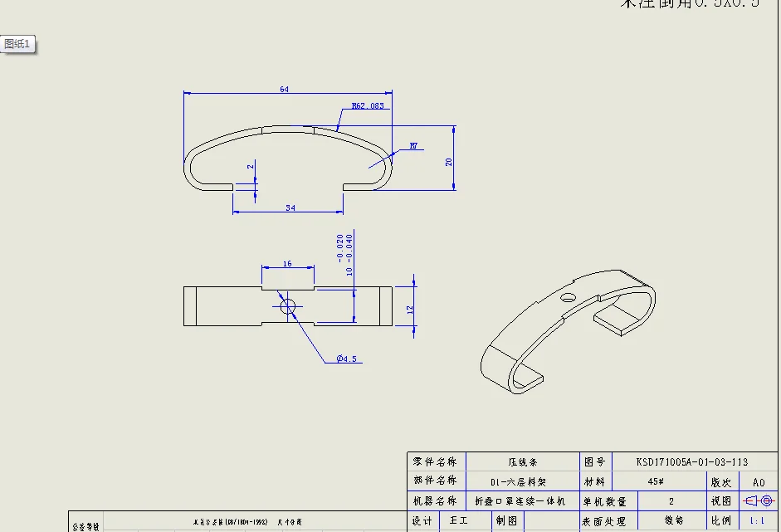Click the 设计 label cell
Viewport: 781px width, 532px height.
click(423, 521)
